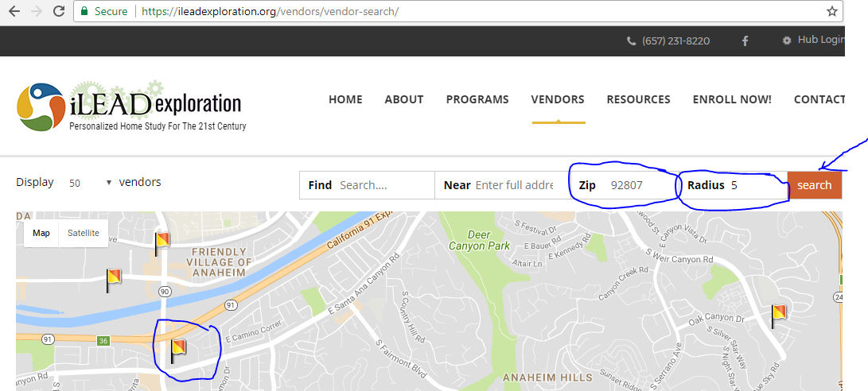Open the PROGRAMS menu
Screen dimensions: 868x391
(x=477, y=99)
